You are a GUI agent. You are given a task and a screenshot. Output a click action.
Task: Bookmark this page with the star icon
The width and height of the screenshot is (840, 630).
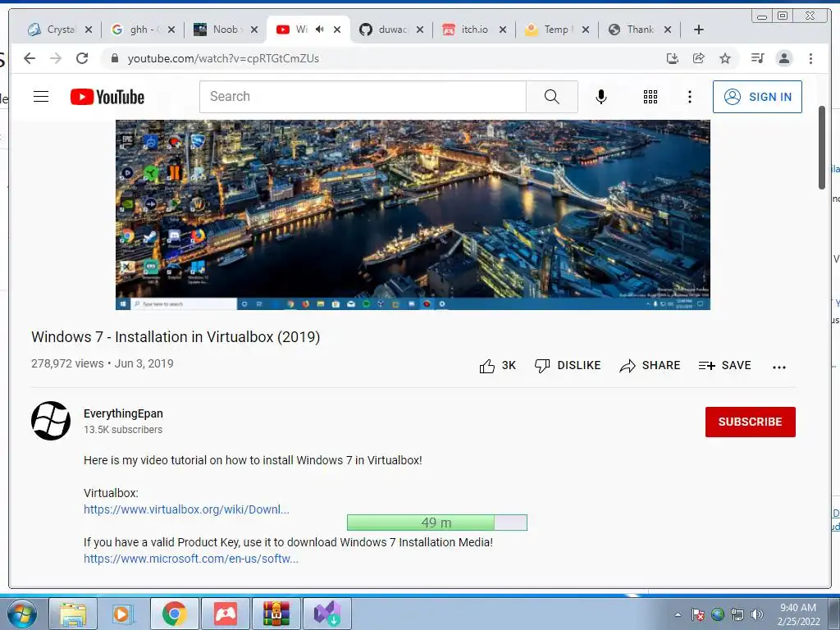725,58
